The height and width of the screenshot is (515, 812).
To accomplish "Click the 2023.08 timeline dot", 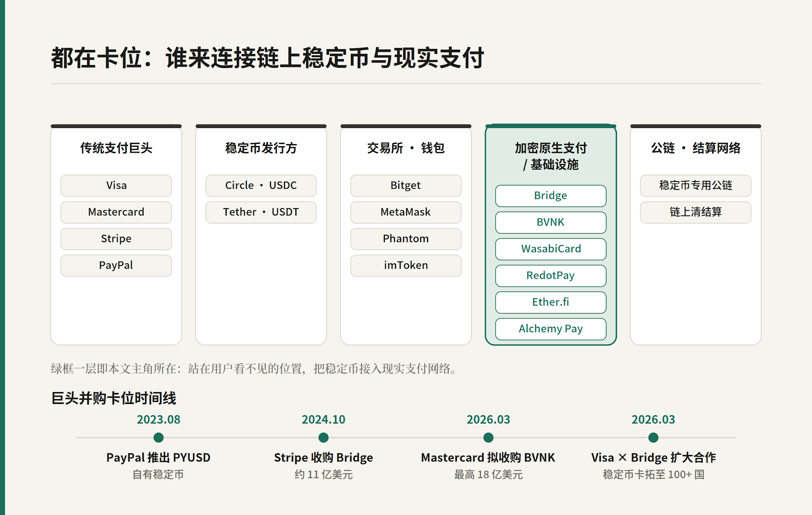I will tap(159, 438).
